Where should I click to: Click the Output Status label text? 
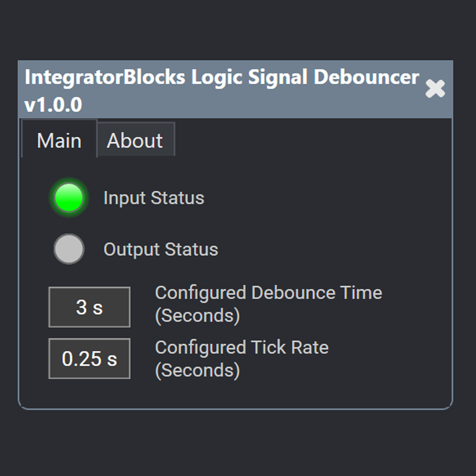tap(160, 249)
